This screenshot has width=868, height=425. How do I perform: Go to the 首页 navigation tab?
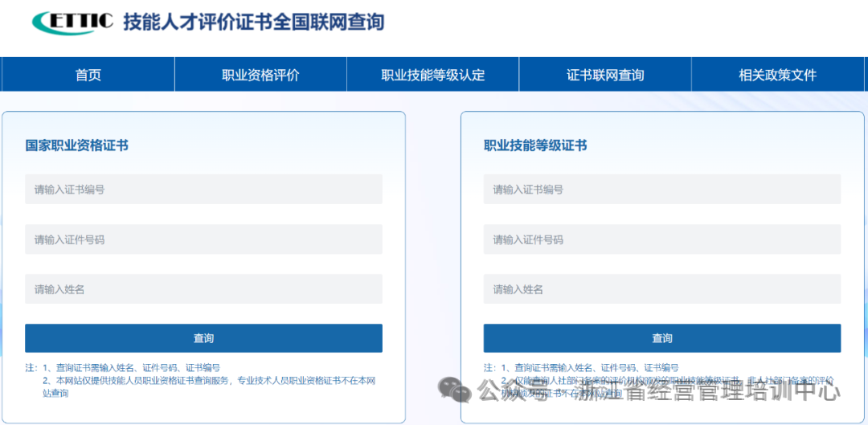[x=88, y=75]
